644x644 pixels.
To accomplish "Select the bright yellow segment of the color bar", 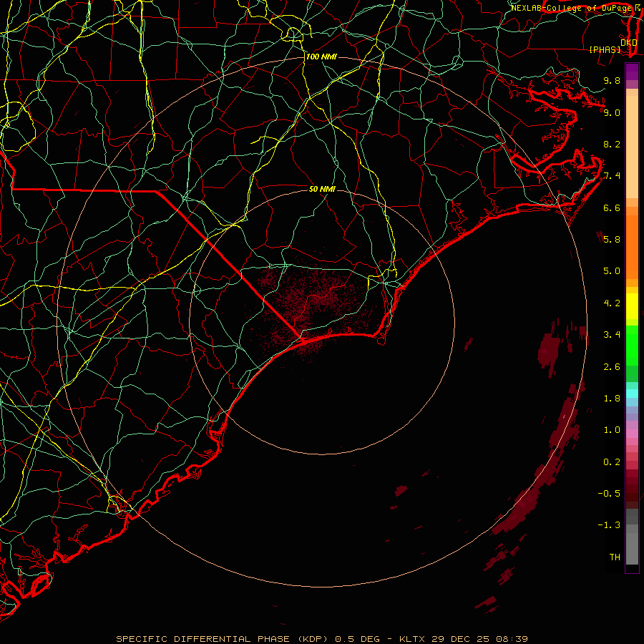I will [632, 306].
